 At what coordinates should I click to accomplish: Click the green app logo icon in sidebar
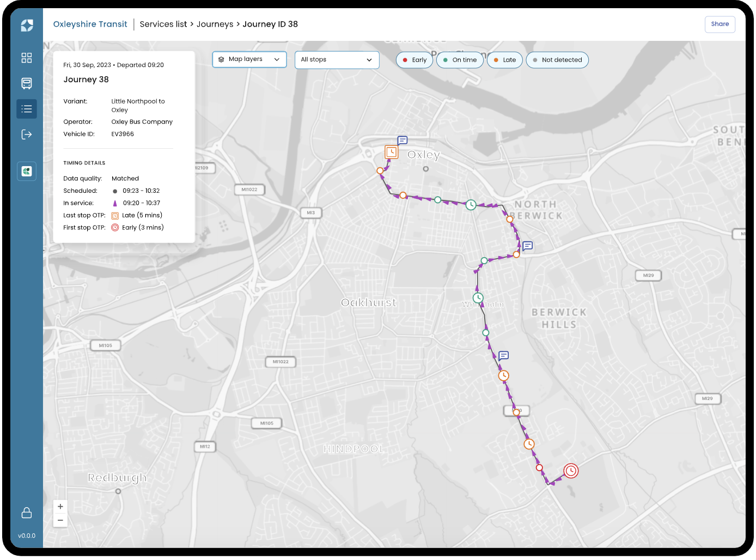click(x=26, y=171)
